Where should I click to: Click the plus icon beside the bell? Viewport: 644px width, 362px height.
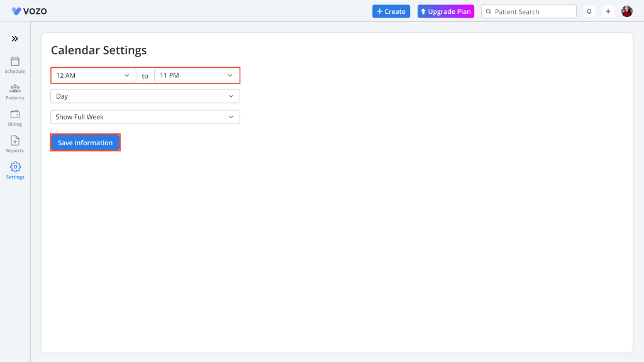click(x=608, y=11)
